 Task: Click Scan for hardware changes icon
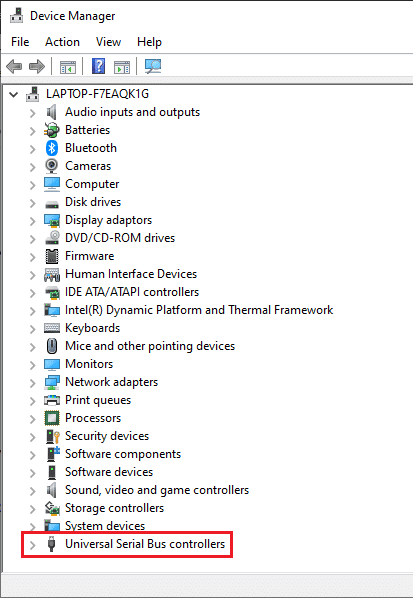[153, 67]
